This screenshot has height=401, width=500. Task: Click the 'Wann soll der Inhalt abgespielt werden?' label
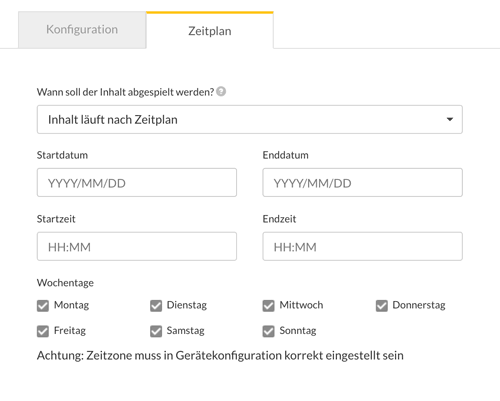(125, 92)
